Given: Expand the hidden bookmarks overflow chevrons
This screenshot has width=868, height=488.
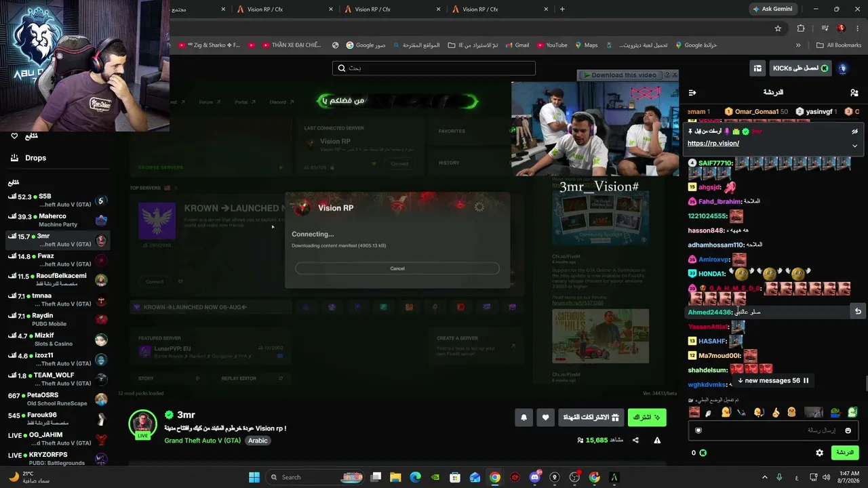Looking at the screenshot, I should [x=798, y=45].
